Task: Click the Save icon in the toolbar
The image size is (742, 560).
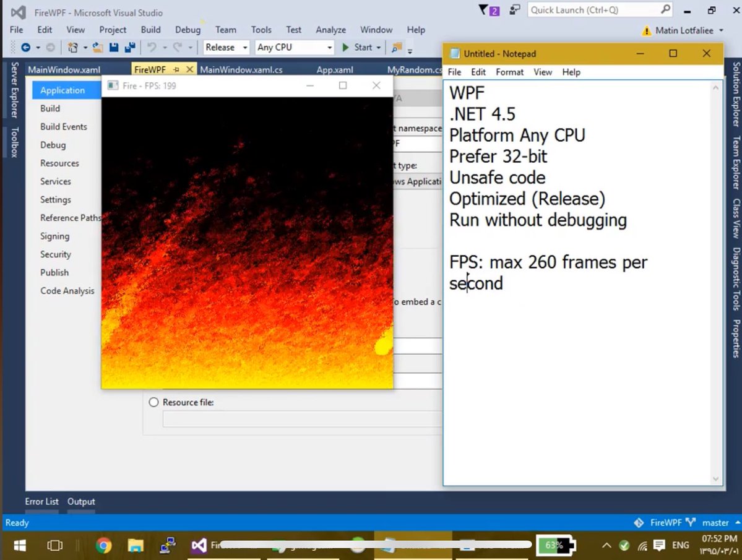Action: [114, 47]
